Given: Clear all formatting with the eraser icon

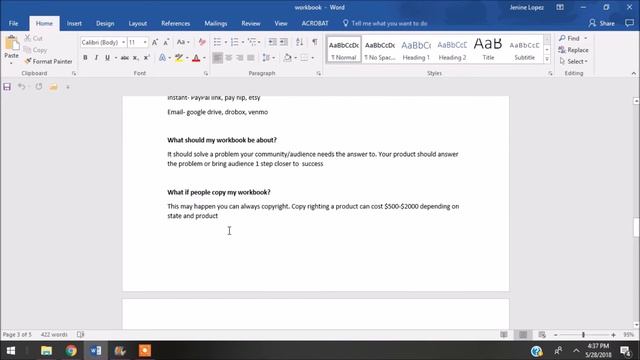Looking at the screenshot, I should point(202,42).
